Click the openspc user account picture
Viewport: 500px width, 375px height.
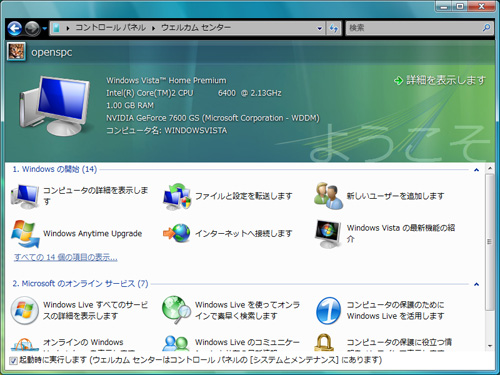[16, 52]
